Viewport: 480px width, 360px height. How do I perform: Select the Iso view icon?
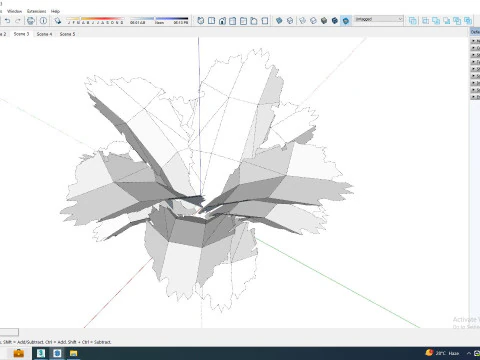click(200, 21)
